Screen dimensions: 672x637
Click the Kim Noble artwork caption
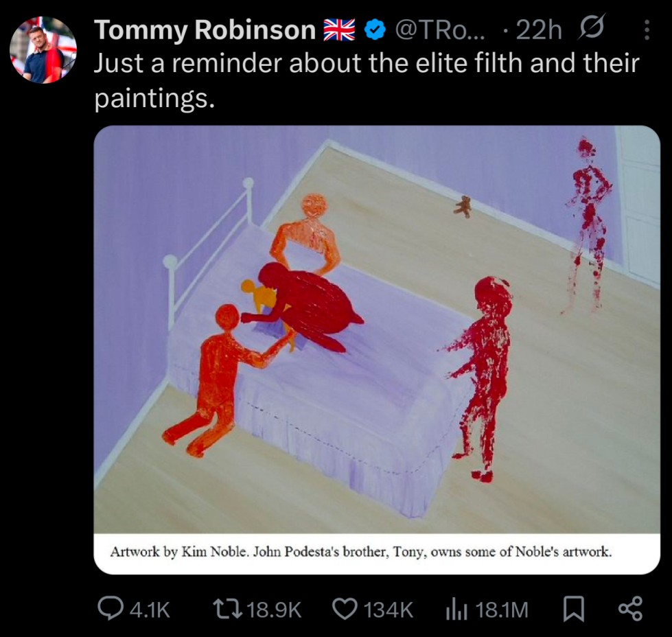[x=361, y=551]
